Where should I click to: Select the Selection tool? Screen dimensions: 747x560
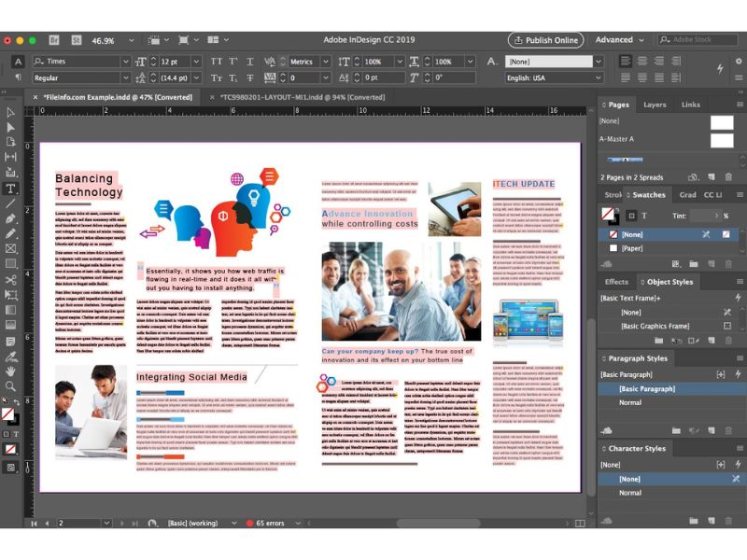pyautogui.click(x=10, y=114)
